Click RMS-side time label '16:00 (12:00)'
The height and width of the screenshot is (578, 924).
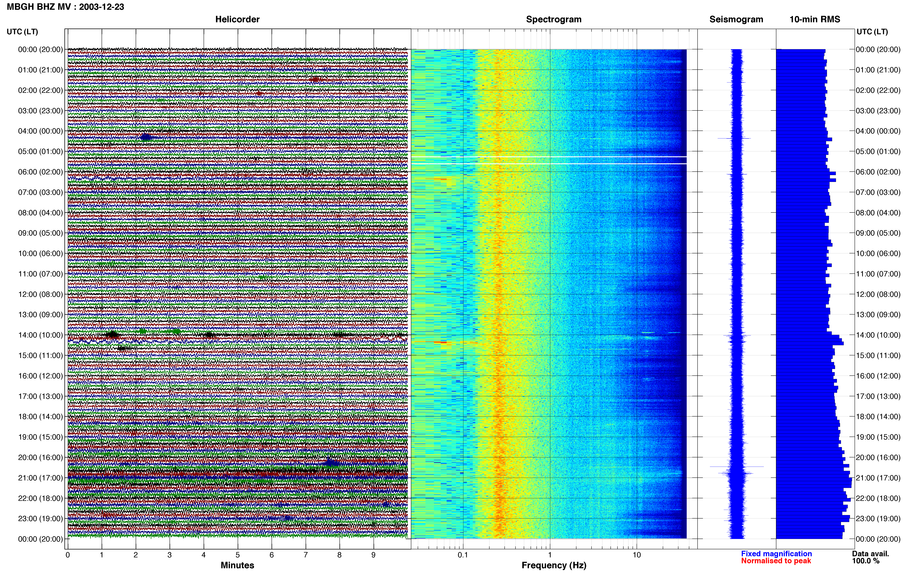[878, 375]
